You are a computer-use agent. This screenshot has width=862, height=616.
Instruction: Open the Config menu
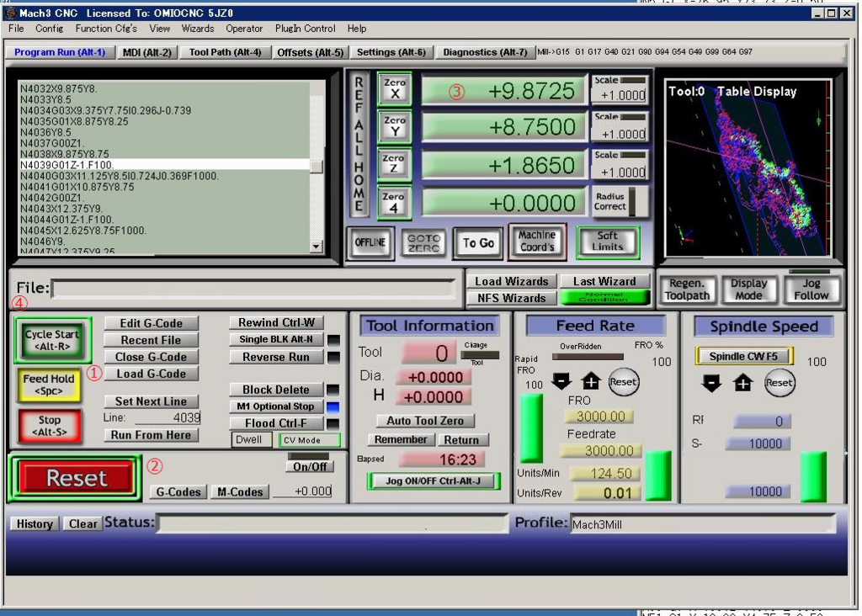(50, 29)
